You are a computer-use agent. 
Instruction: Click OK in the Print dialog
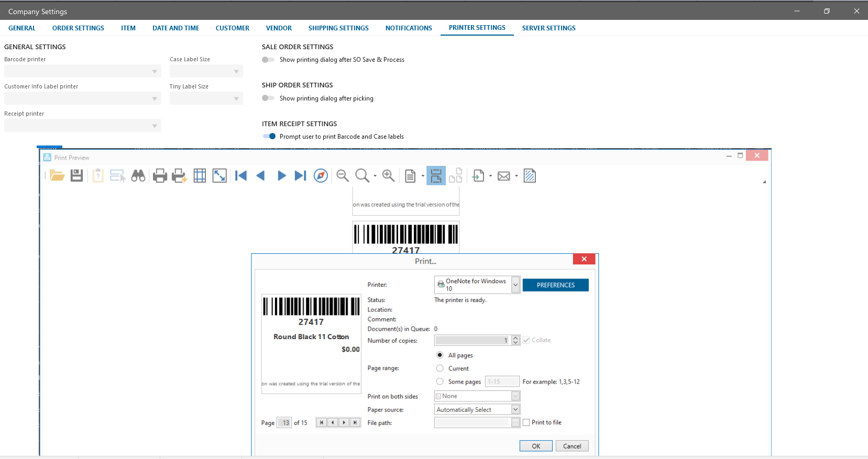click(x=536, y=446)
